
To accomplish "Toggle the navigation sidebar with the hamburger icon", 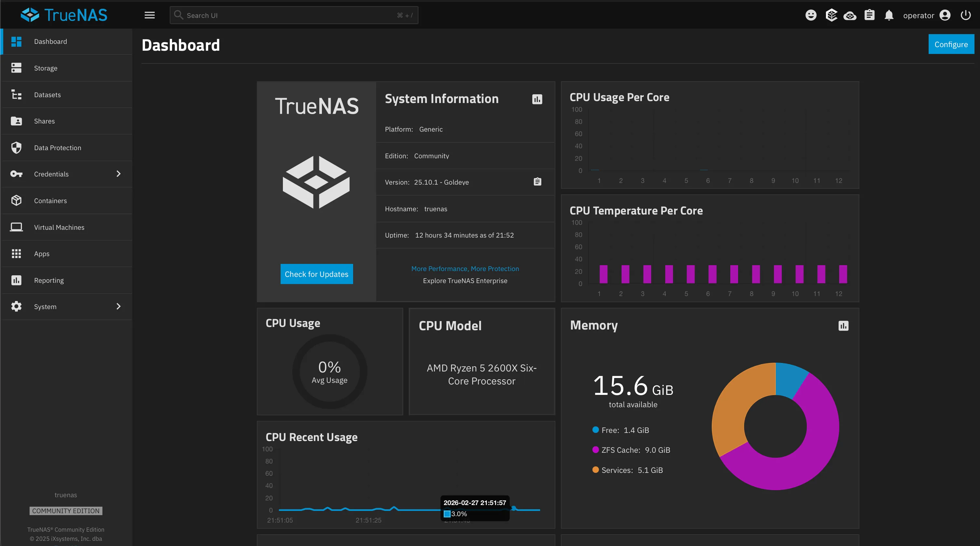I will coord(150,15).
